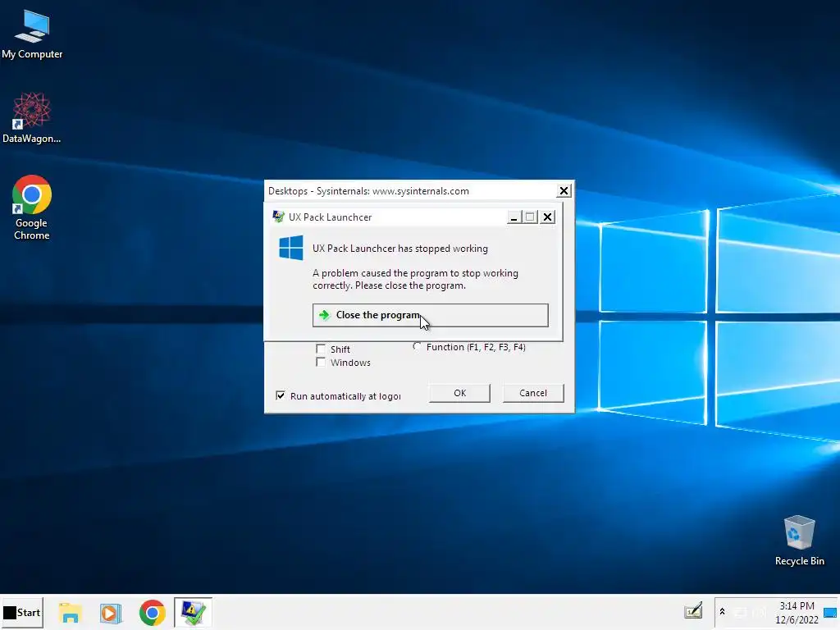The height and width of the screenshot is (630, 840).
Task: Enable the Shift checkbox
Action: 321,349
